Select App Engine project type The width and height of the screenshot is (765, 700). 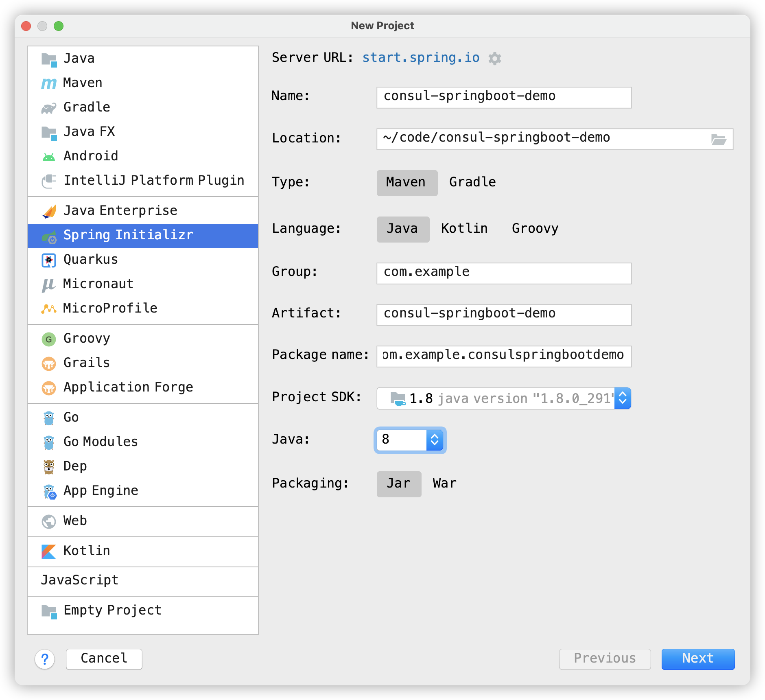tap(142, 491)
